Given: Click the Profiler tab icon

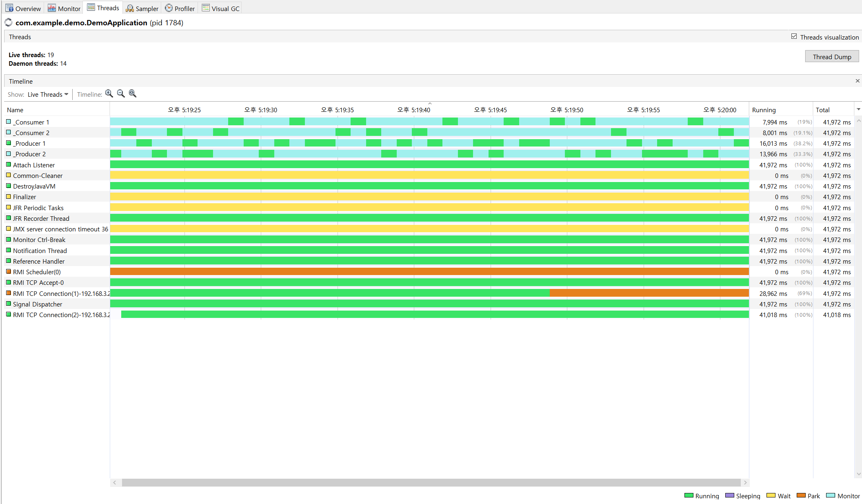Looking at the screenshot, I should [169, 8].
